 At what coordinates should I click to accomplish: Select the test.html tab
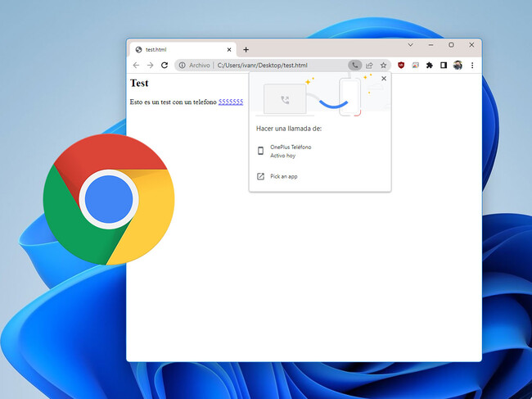point(183,50)
